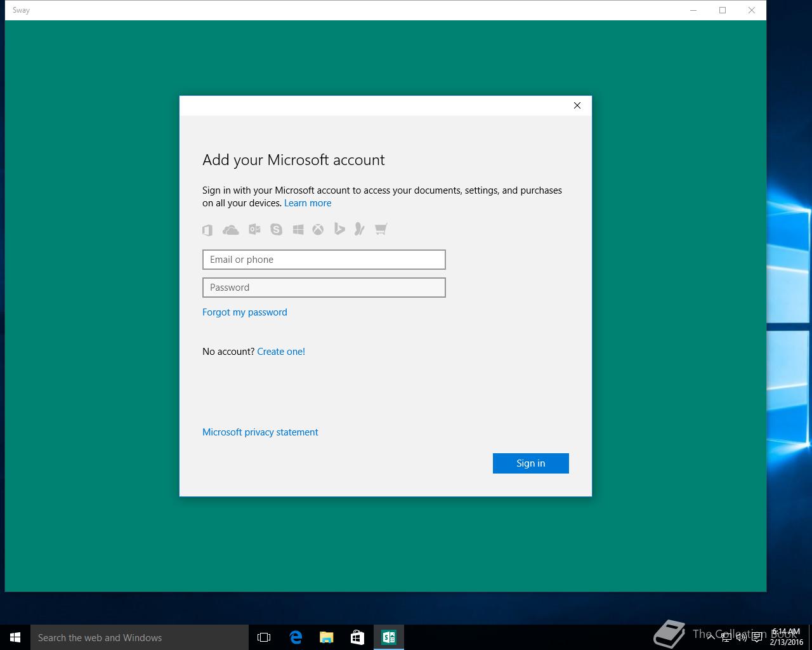Click the Store shopping cart icon in the services row
Viewport: 812px width, 650px height.
(x=381, y=229)
